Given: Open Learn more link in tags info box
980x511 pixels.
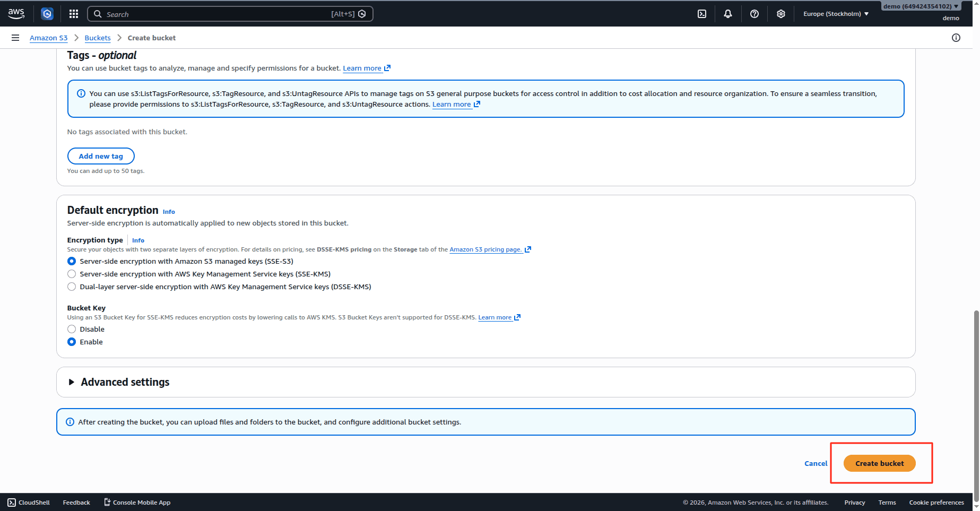Looking at the screenshot, I should 456,104.
